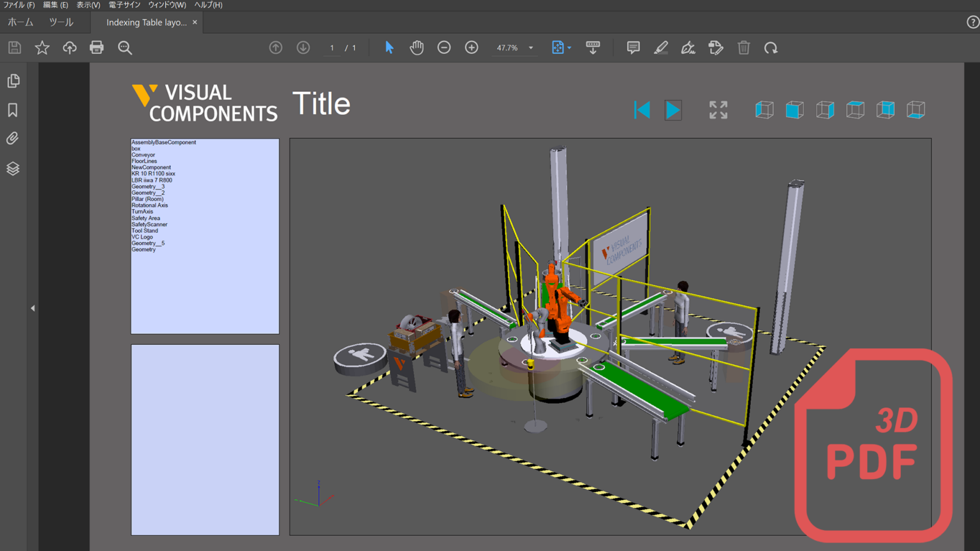Select the delete (trash) icon
Image resolution: width=980 pixels, height=551 pixels.
[743, 47]
